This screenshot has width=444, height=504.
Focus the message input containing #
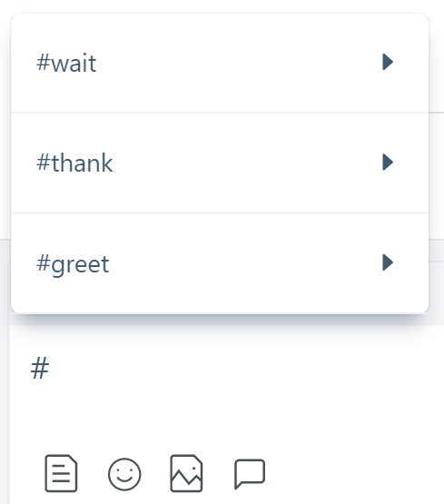(225, 382)
